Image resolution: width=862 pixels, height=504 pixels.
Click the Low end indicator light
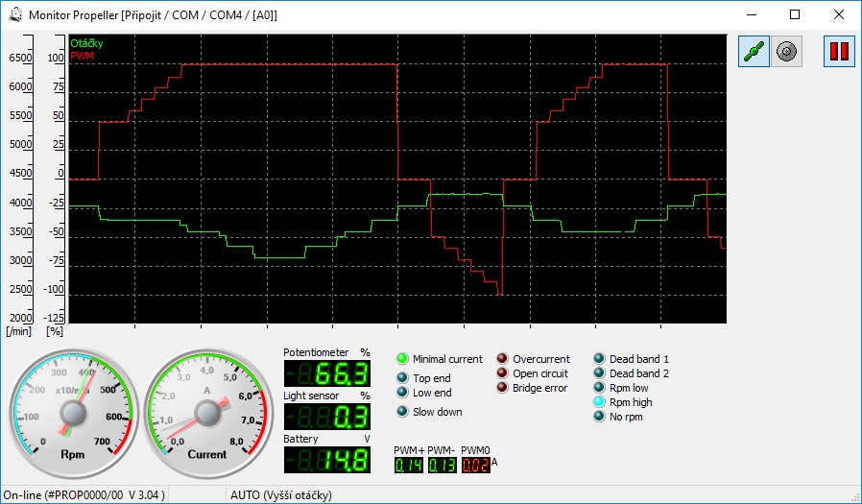[402, 393]
